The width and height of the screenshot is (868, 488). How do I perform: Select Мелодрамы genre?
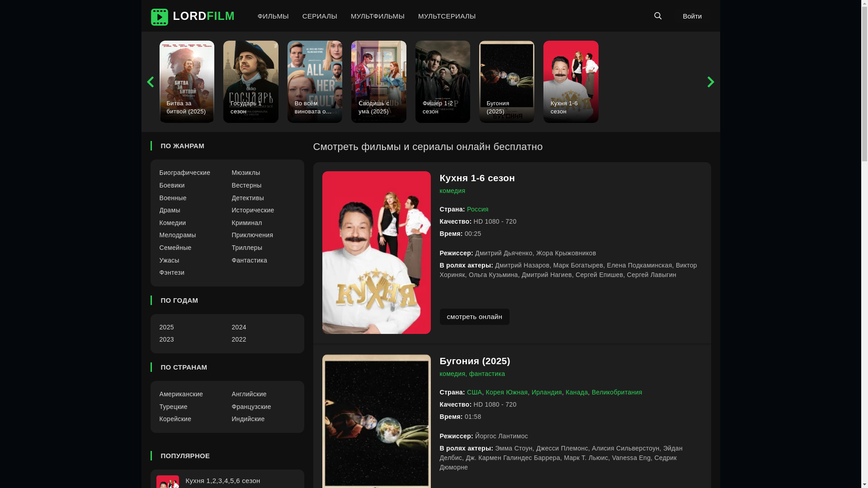[177, 235]
